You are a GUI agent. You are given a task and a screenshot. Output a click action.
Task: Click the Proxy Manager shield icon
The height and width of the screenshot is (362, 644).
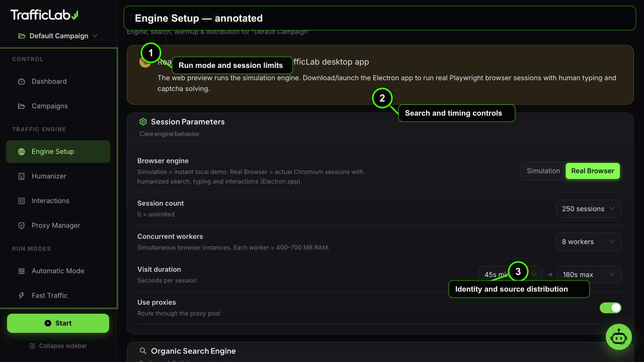click(21, 225)
